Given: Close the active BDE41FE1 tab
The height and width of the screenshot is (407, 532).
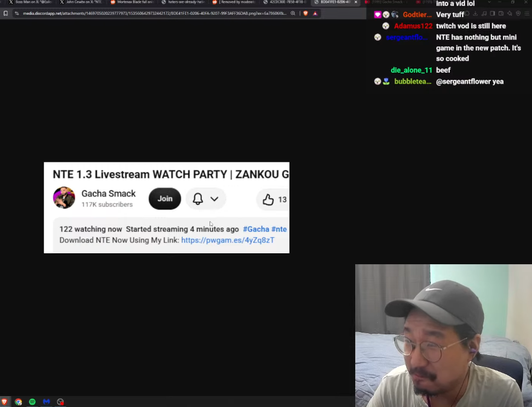Looking at the screenshot, I should pyautogui.click(x=356, y=2).
